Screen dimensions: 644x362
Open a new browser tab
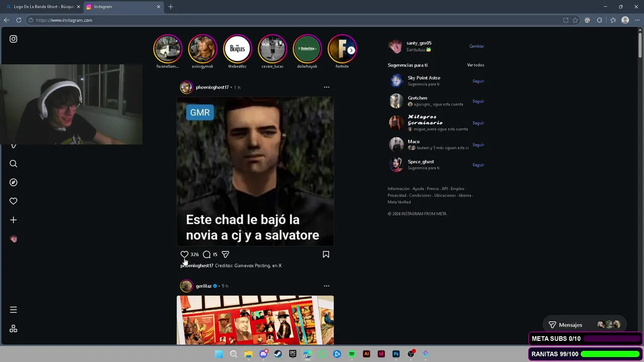[171, 7]
